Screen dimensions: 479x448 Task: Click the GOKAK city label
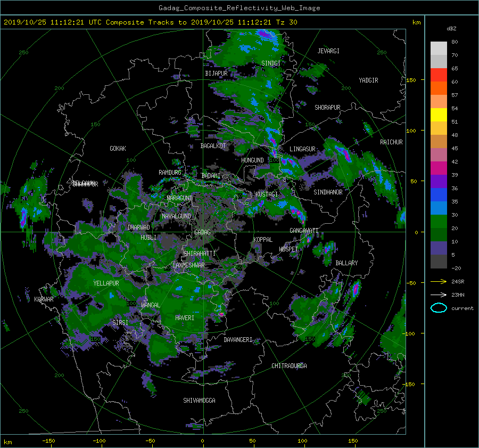coord(118,148)
